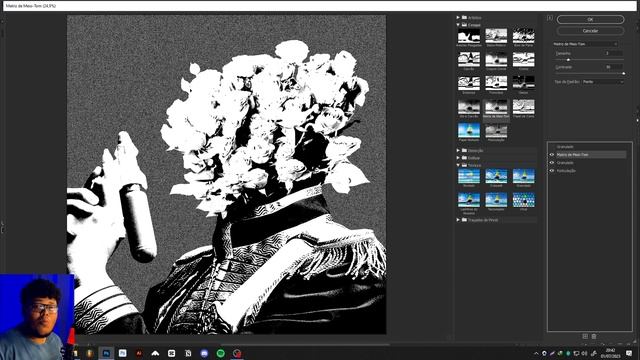Click the Contraste value field
This screenshot has width=640, height=360.
[x=614, y=67]
